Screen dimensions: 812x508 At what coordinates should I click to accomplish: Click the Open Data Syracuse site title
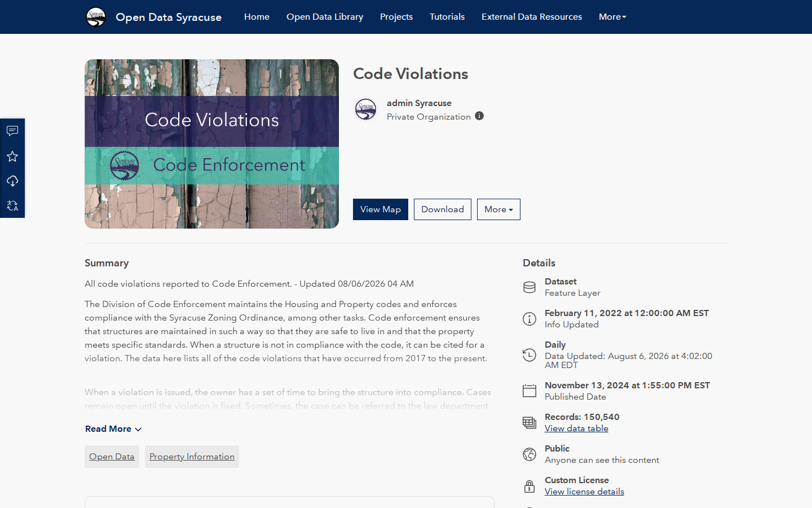[x=169, y=17]
